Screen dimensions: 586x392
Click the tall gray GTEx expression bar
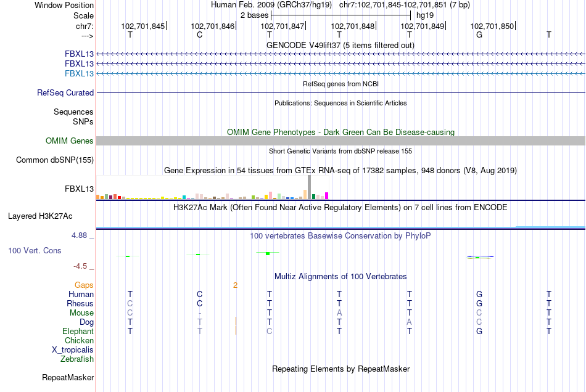pyautogui.click(x=310, y=187)
